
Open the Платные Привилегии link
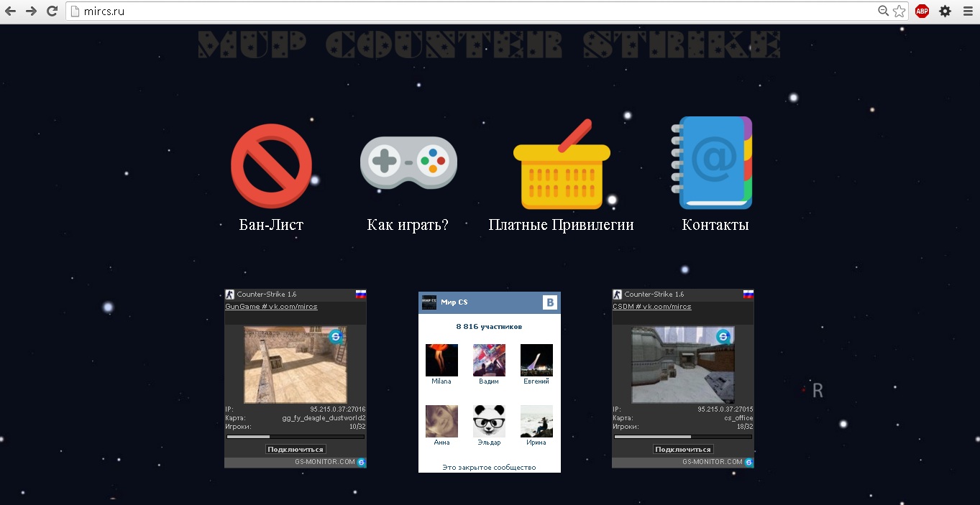click(561, 225)
